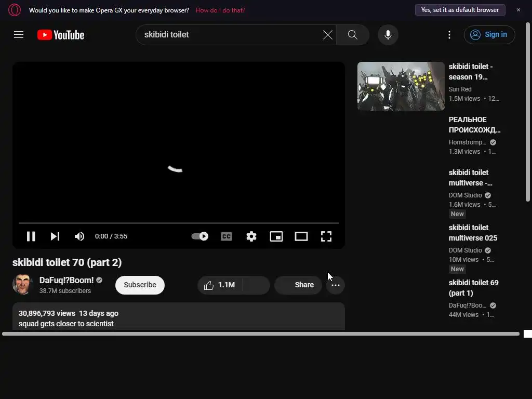Click the Sun Red channel name
This screenshot has width=532, height=399.
(x=460, y=89)
